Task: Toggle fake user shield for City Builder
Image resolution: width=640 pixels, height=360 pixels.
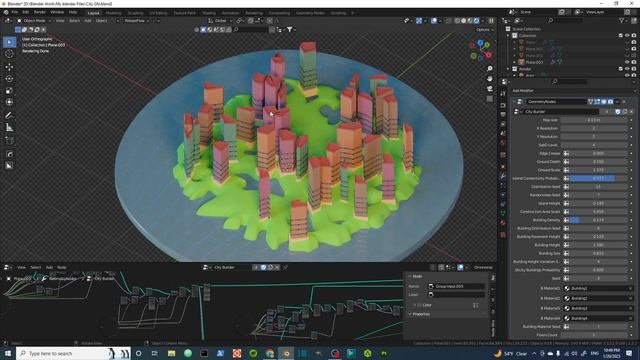Action: coord(618,111)
